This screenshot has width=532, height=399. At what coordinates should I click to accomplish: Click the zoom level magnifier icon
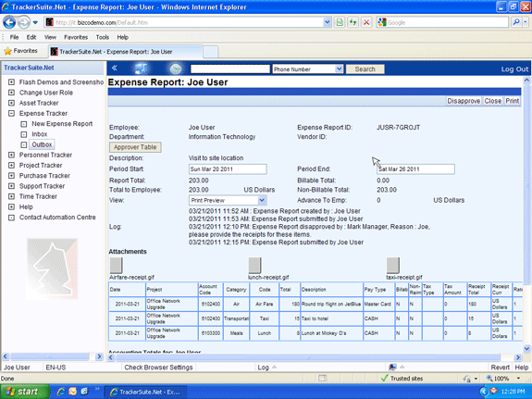(x=489, y=378)
